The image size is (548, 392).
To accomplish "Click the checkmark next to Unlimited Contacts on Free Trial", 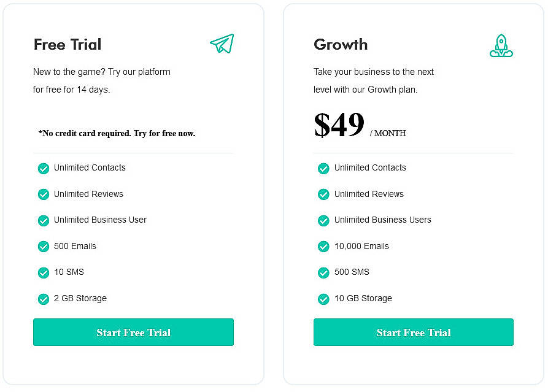I will click(x=44, y=168).
